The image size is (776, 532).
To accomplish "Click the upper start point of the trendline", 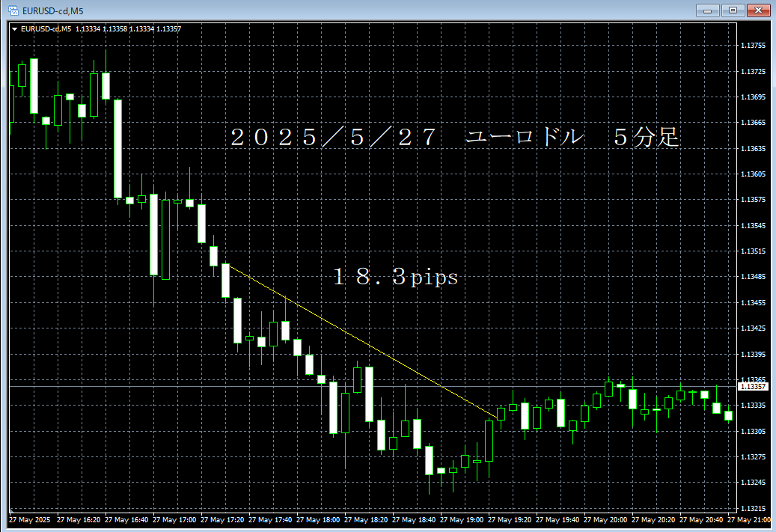I will click(227, 264).
